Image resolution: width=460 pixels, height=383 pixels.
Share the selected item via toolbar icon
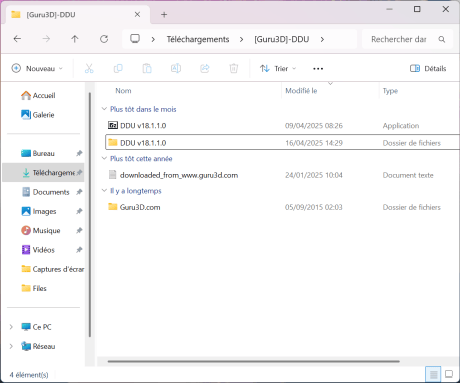click(205, 68)
